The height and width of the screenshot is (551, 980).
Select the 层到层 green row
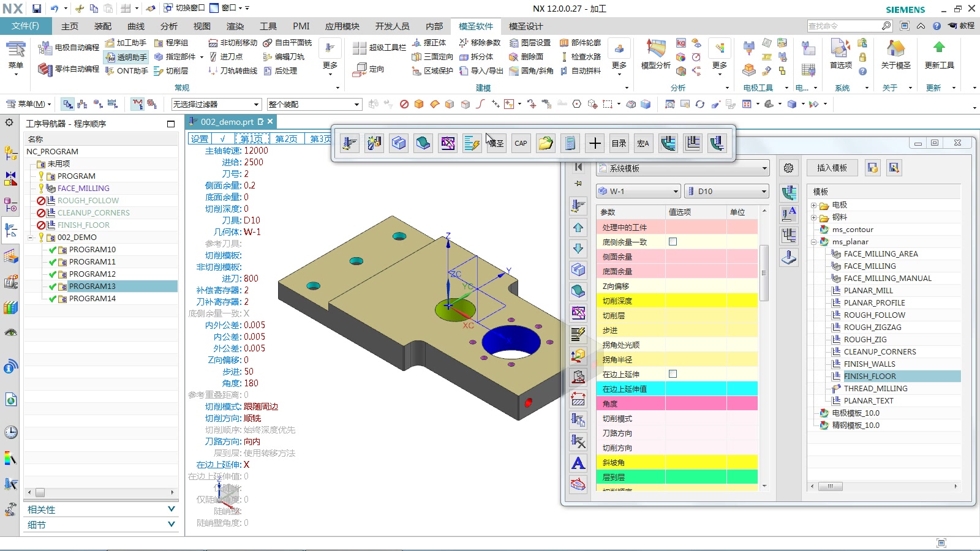tap(677, 477)
